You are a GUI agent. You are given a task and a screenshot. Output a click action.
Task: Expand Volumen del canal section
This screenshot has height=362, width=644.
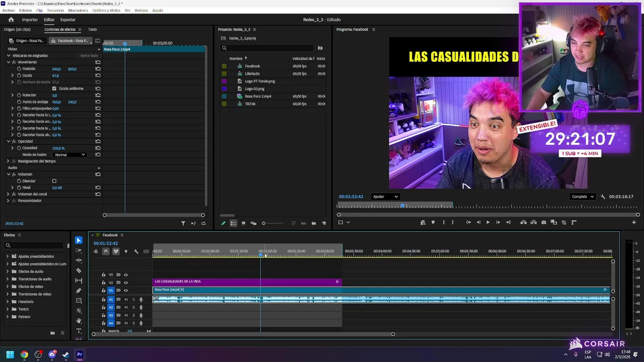coord(8,194)
